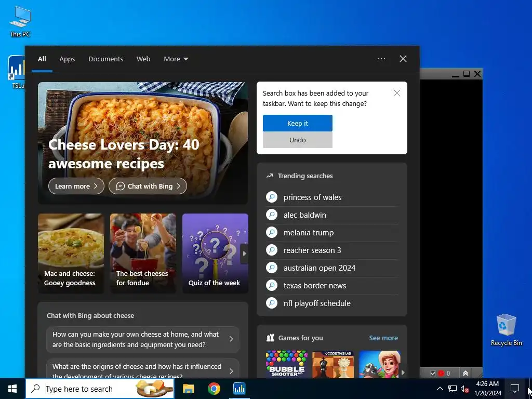Open the chess game thumbnail
This screenshot has width=532, height=399.
click(333, 364)
